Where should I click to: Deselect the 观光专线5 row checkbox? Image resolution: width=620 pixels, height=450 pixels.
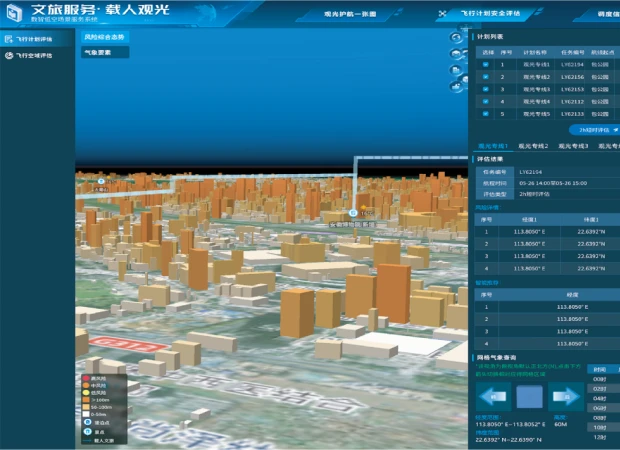pos(487,114)
